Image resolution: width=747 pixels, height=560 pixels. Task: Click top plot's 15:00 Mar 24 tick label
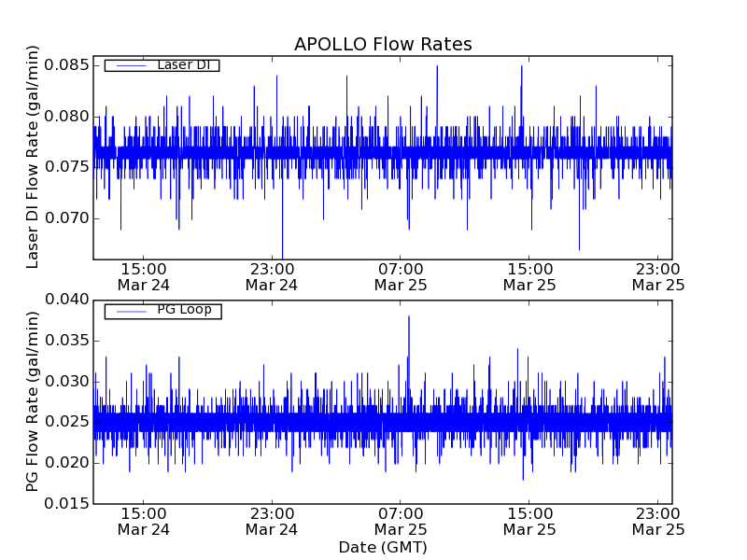tap(144, 277)
